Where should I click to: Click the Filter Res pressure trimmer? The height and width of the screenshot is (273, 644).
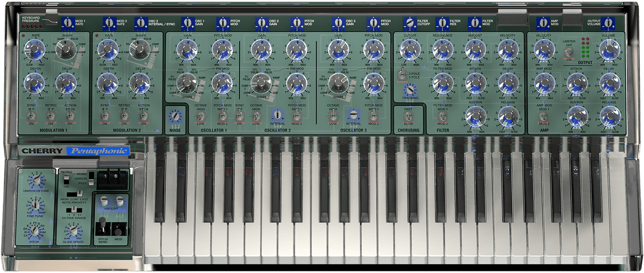[x=442, y=23]
